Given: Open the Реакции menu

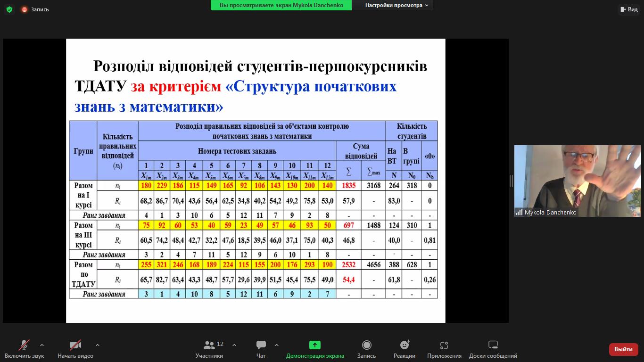Looking at the screenshot, I should pyautogui.click(x=405, y=349).
